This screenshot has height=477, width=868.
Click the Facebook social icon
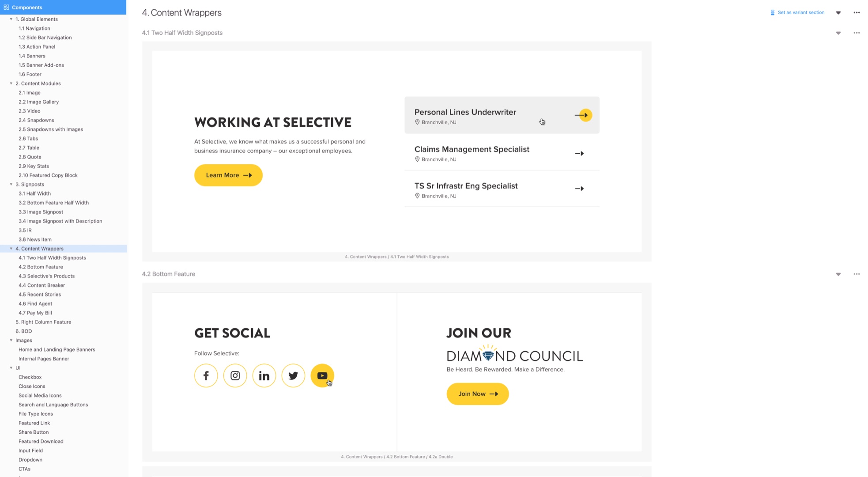point(206,375)
